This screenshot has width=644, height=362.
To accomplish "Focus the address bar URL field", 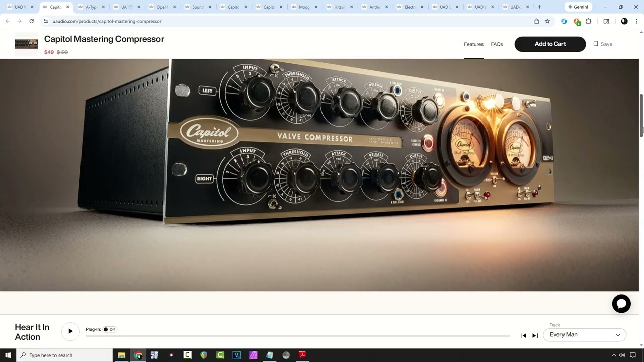I will pyautogui.click(x=287, y=21).
